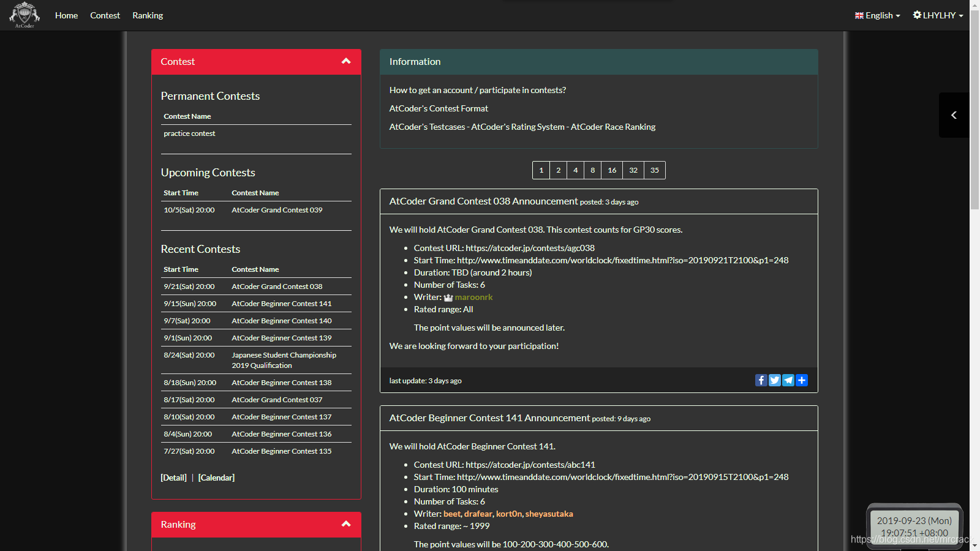Open 'How to get an account' link

point(478,90)
